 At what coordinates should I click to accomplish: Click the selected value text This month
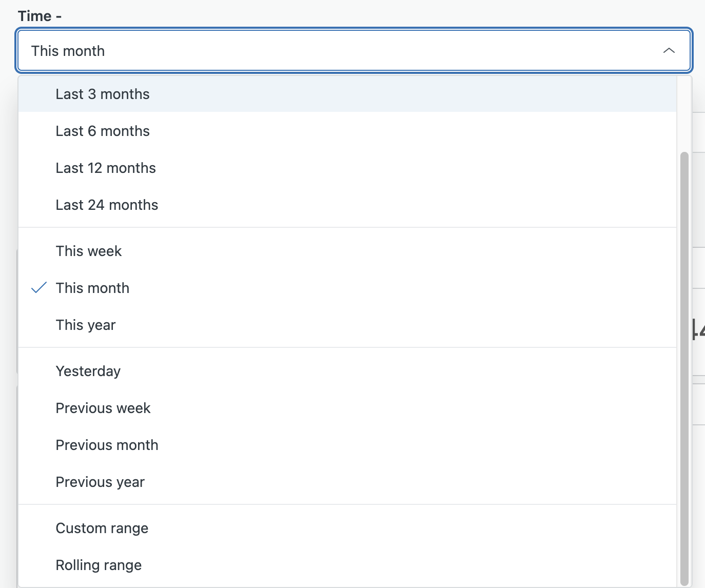(x=68, y=51)
